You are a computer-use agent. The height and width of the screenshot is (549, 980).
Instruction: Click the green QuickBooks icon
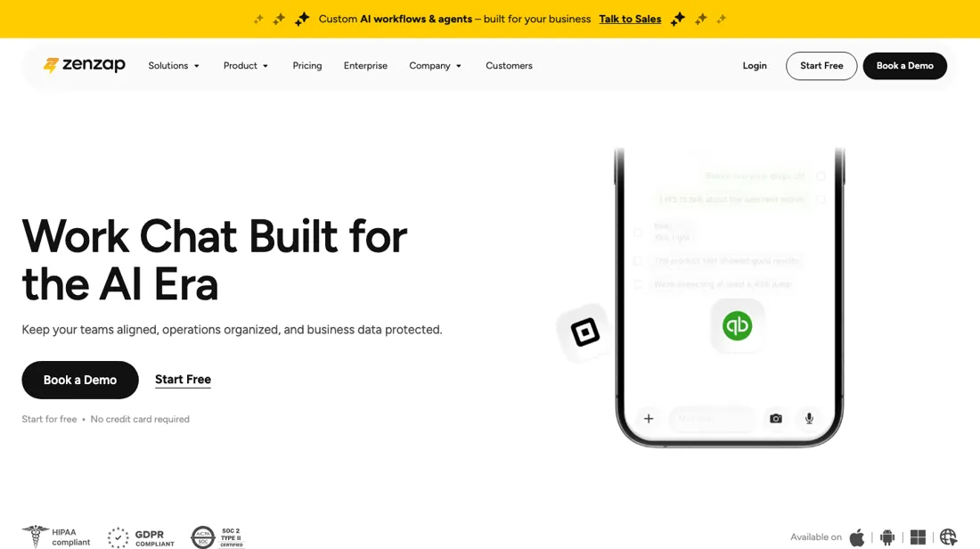pyautogui.click(x=738, y=326)
